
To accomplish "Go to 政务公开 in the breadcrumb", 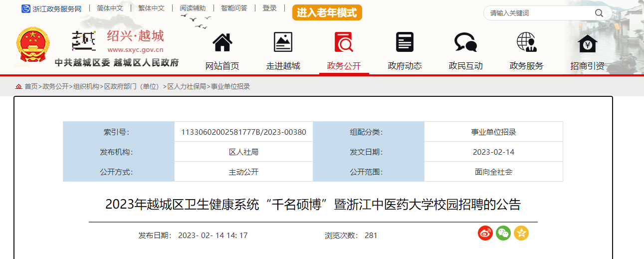I will coord(55,87).
